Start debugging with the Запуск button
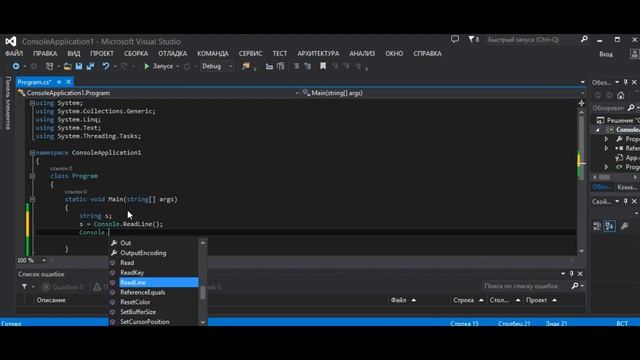This screenshot has width=640, height=360. click(x=159, y=66)
